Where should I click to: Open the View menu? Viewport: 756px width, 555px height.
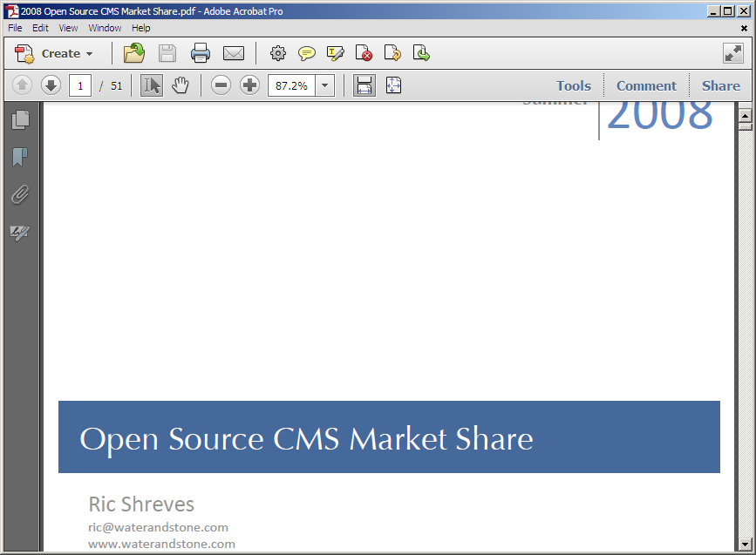point(68,28)
